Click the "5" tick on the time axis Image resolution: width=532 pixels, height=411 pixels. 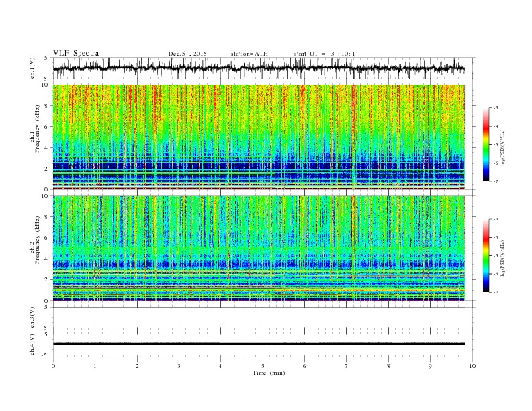point(263,366)
